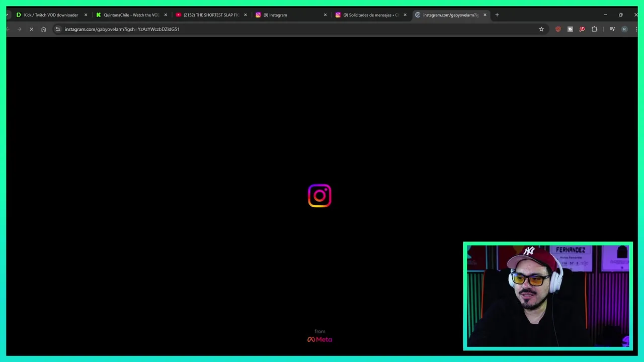Close the gabyovelarm Instagram tab
The width and height of the screenshot is (644, 362).
click(485, 15)
